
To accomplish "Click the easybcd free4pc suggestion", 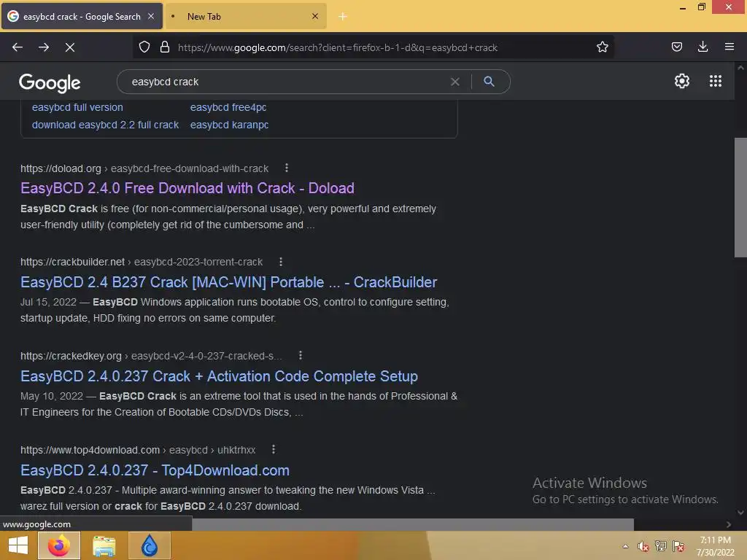I will coord(228,108).
